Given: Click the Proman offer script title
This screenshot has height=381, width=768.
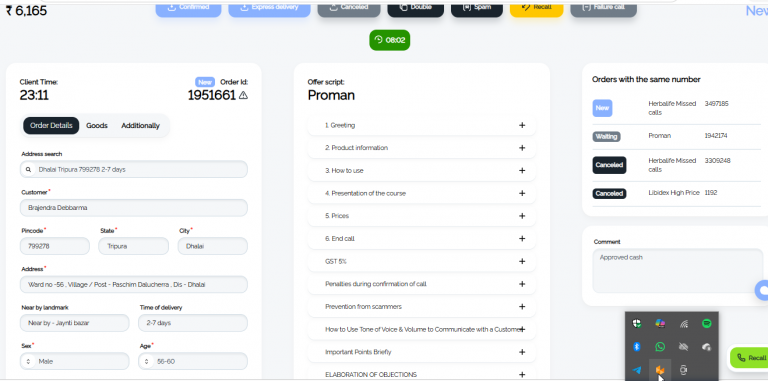Looking at the screenshot, I should [331, 95].
